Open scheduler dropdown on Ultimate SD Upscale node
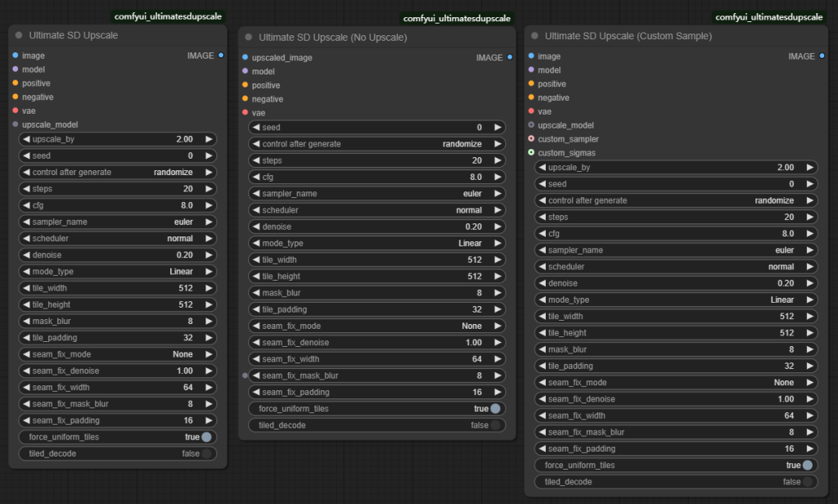The height and width of the screenshot is (504, 838). click(118, 238)
